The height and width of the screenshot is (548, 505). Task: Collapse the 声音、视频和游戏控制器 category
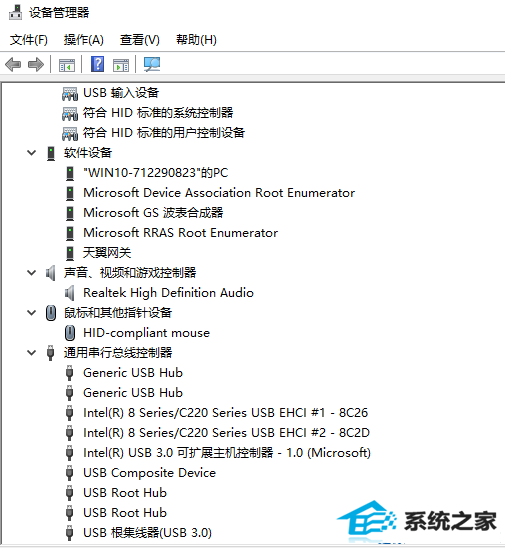tap(31, 273)
